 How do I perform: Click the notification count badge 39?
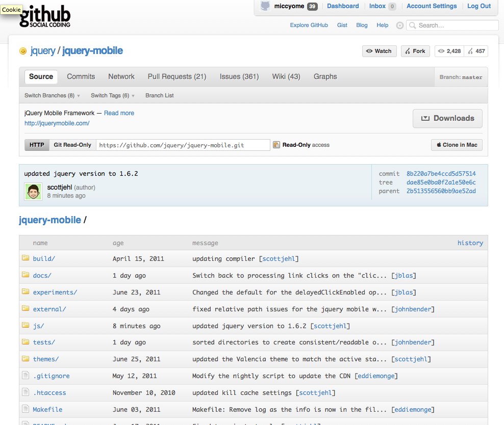point(312,7)
